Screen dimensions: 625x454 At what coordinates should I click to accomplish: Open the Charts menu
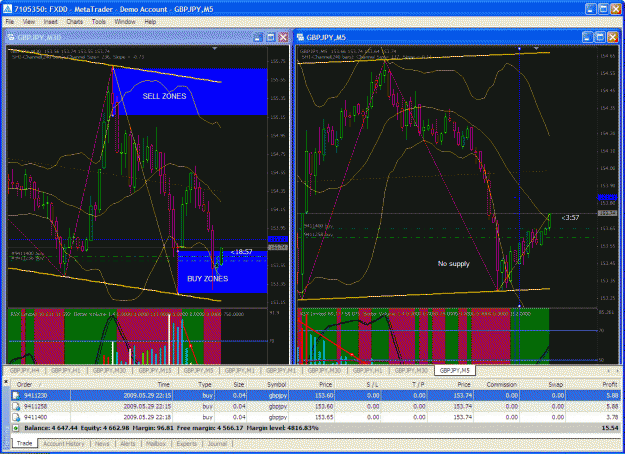tap(75, 22)
